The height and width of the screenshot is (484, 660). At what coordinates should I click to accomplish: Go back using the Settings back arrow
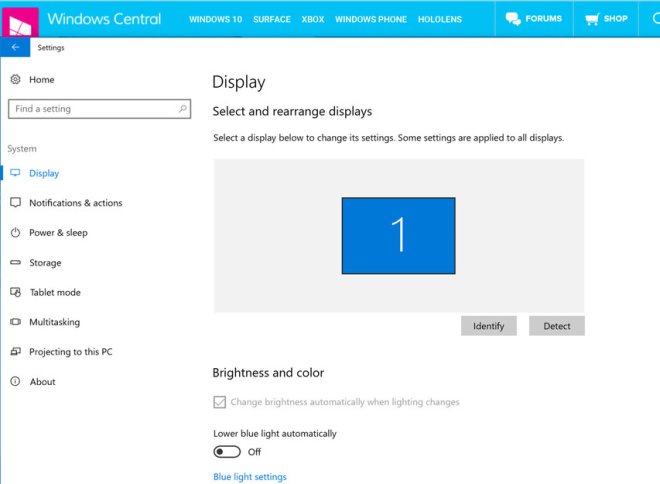point(15,47)
